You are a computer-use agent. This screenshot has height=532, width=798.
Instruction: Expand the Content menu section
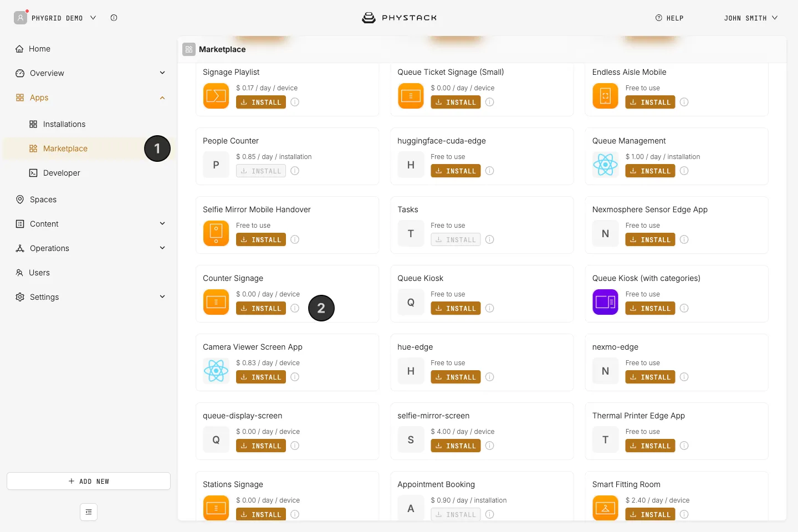point(162,224)
